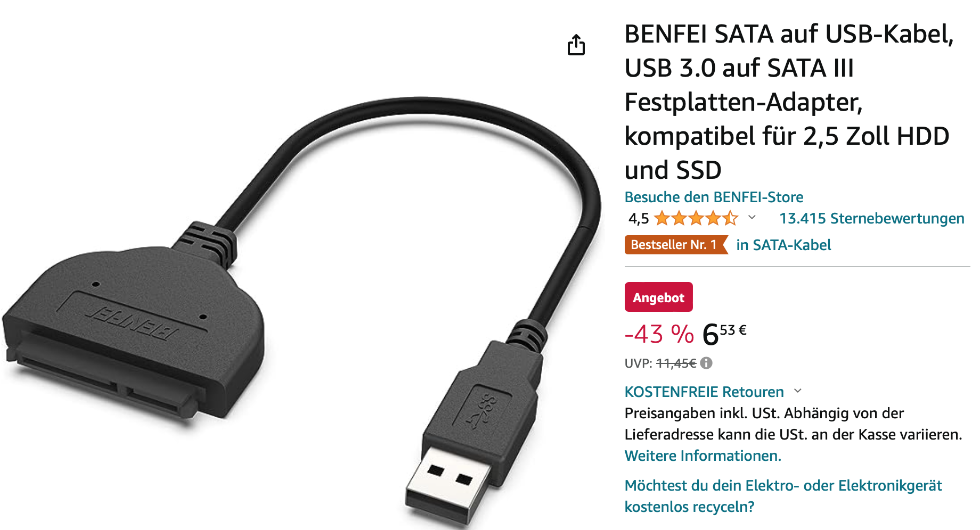Open the KOSTENFREIE Retouren details
This screenshot has width=980, height=530.
click(x=704, y=392)
